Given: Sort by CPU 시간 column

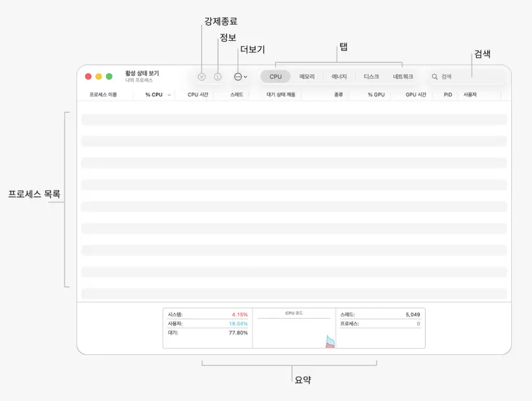Looking at the screenshot, I should pyautogui.click(x=198, y=95).
